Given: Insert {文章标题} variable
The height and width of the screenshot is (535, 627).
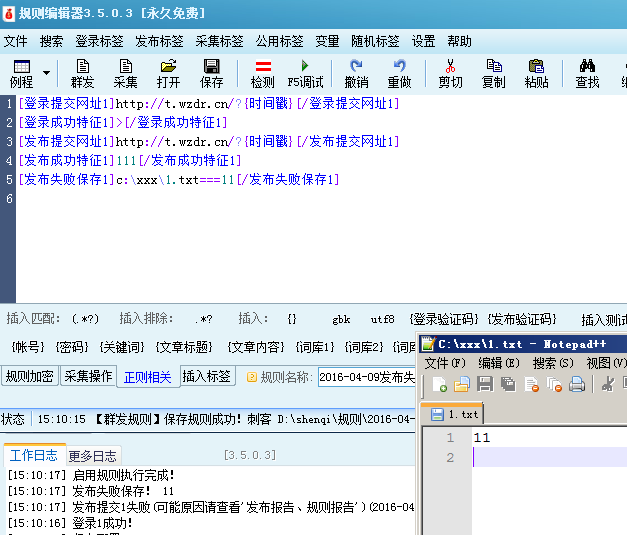Looking at the screenshot, I should [184, 347].
